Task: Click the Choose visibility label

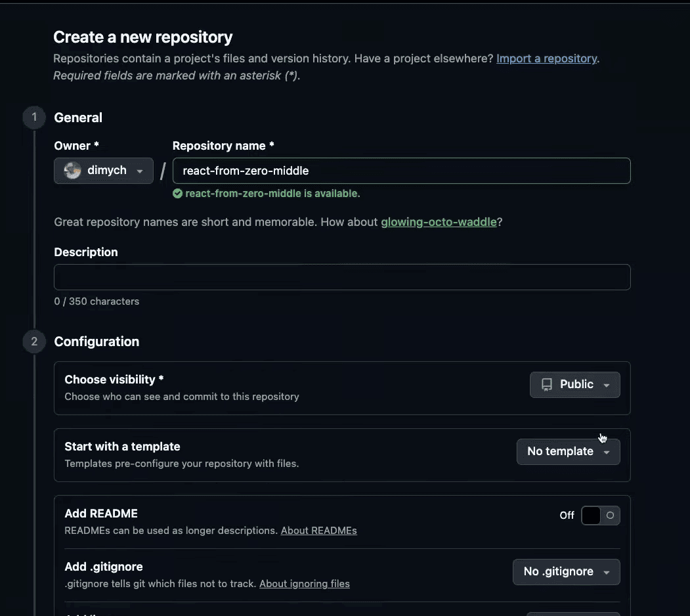Action: 114,380
